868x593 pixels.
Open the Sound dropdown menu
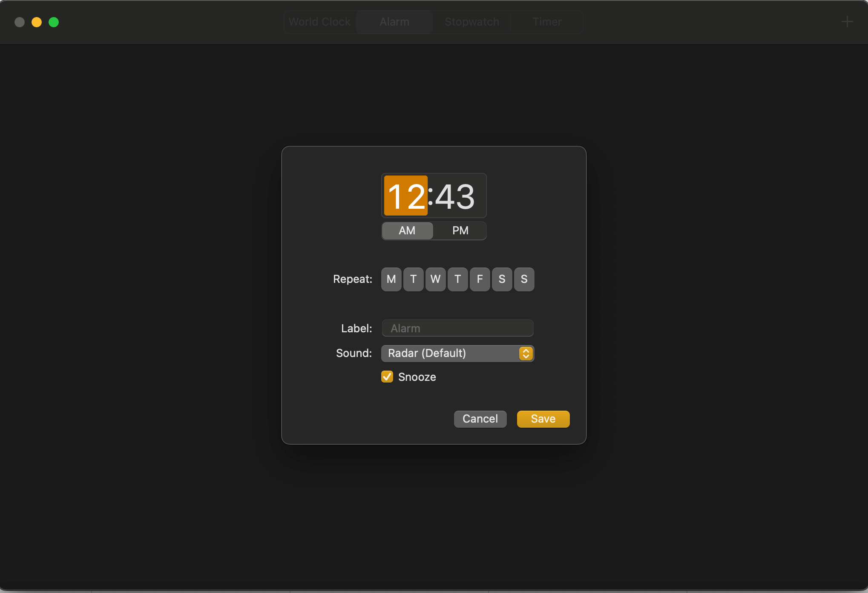click(526, 353)
